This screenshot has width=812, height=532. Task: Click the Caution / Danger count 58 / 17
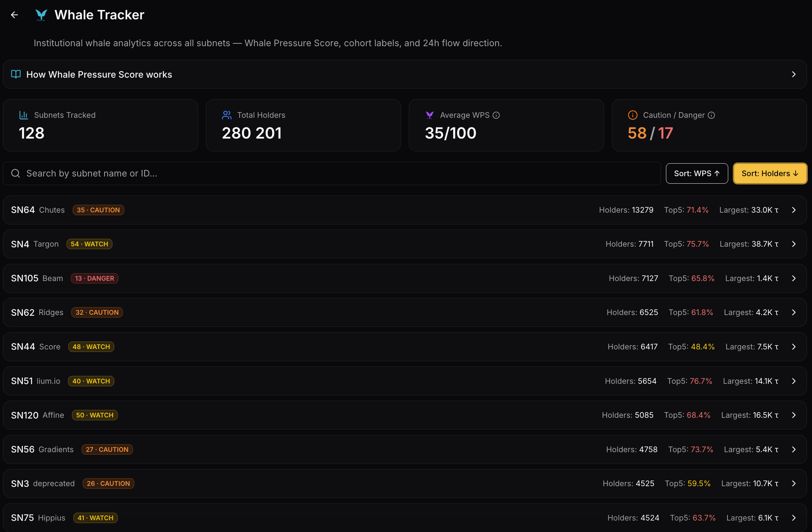[x=651, y=133]
